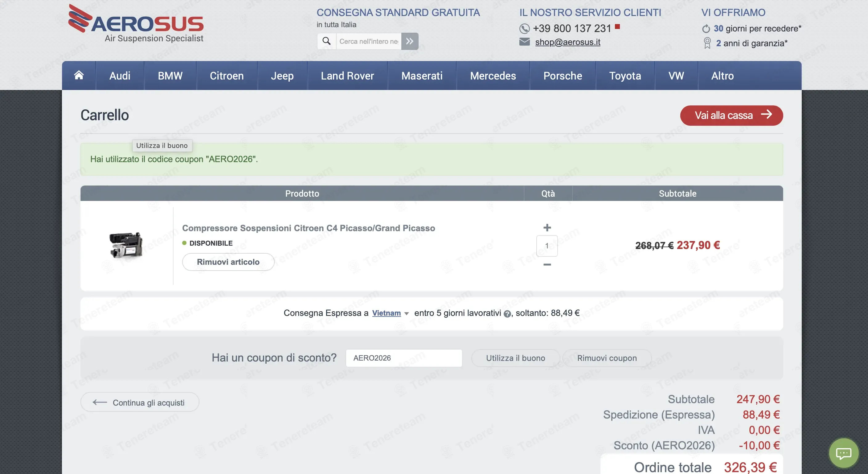
Task: Click the phone icon beside the number
Action: [524, 29]
